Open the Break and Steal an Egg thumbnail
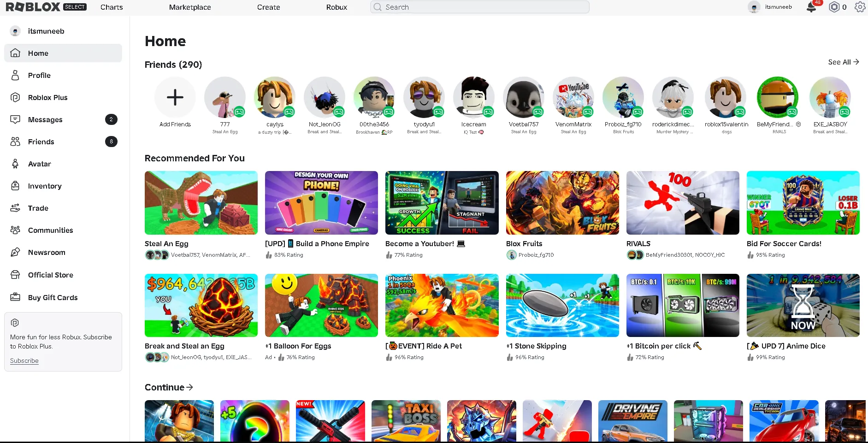Image resolution: width=868 pixels, height=443 pixels. [201, 305]
